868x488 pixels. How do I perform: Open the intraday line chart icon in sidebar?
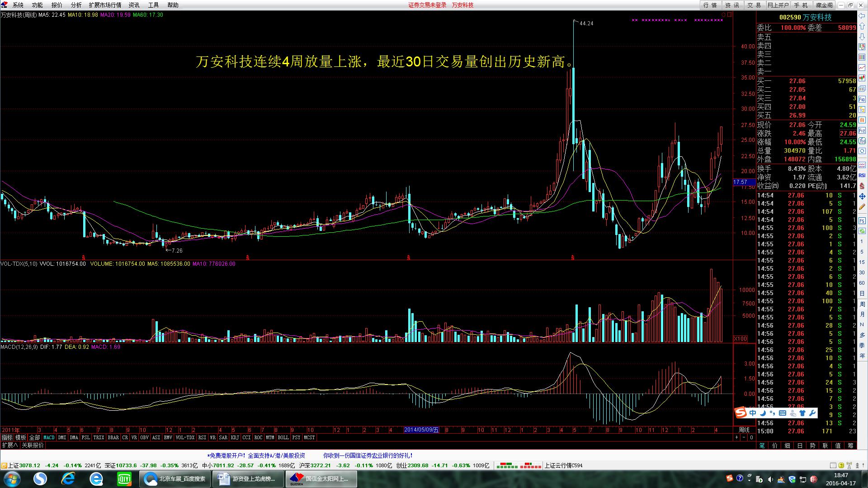[x=862, y=68]
